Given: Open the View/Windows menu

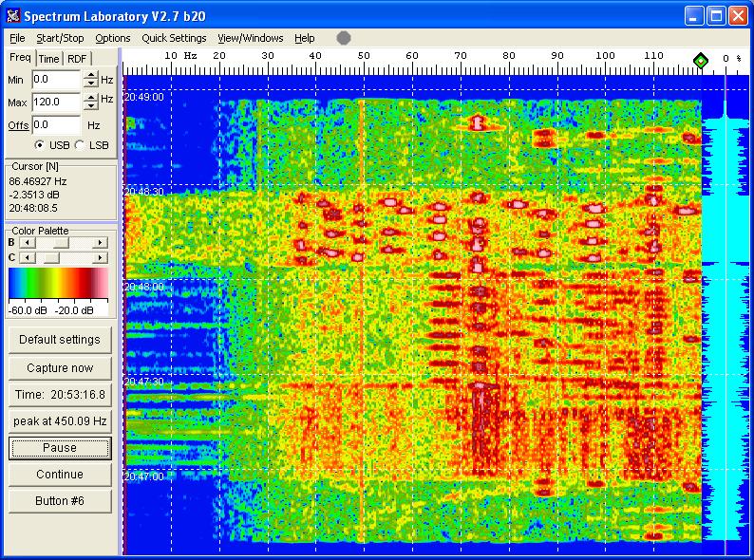Looking at the screenshot, I should pyautogui.click(x=251, y=38).
